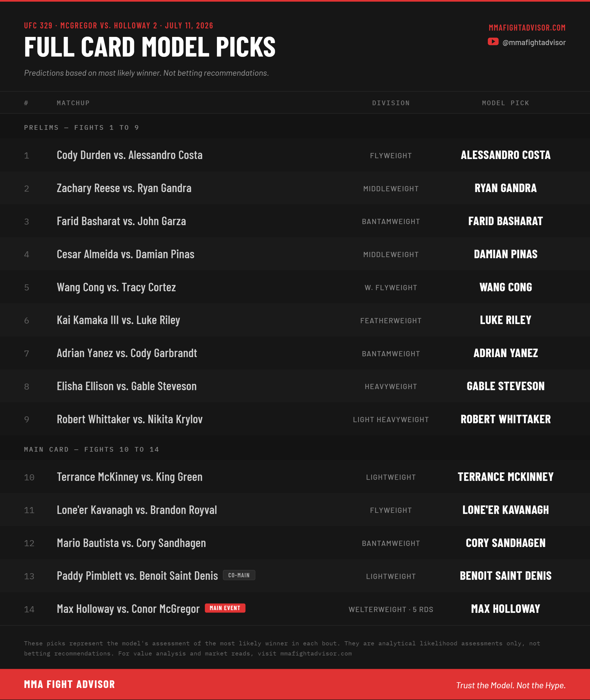Viewport: 590px width, 700px height.
Task: Select the Main Card fights 10 to 14 heading
Action: click(91, 449)
